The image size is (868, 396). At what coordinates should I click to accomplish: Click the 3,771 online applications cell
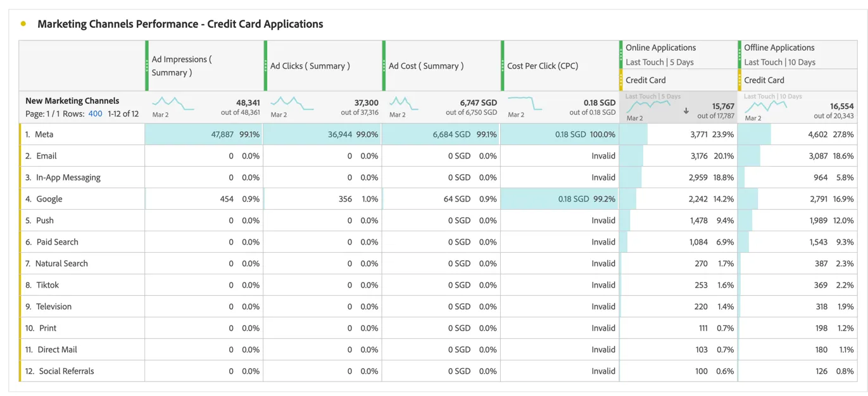click(x=678, y=134)
